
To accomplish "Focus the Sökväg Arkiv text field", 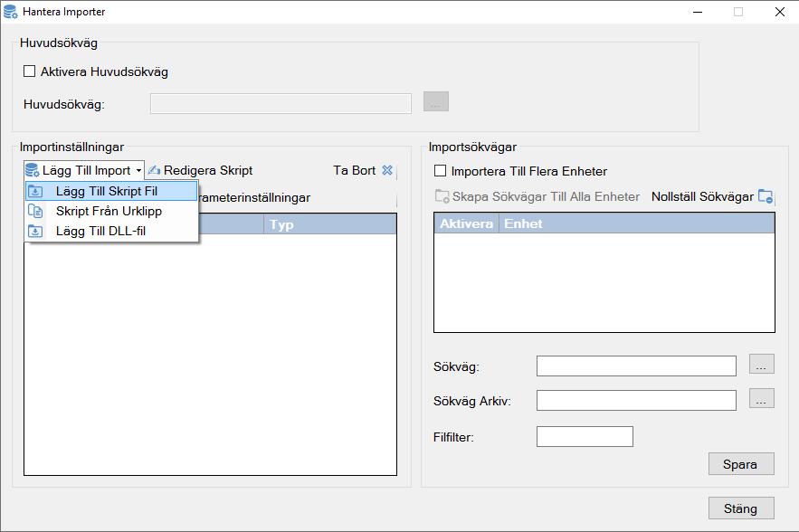I will [x=636, y=400].
